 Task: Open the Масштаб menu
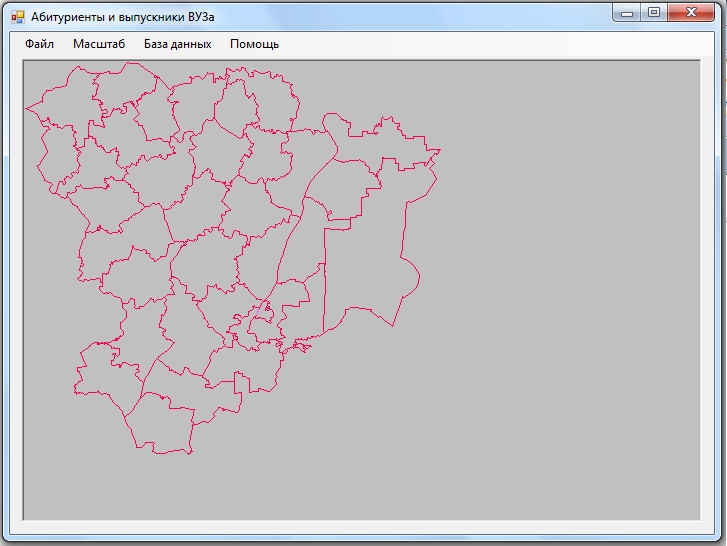(99, 44)
